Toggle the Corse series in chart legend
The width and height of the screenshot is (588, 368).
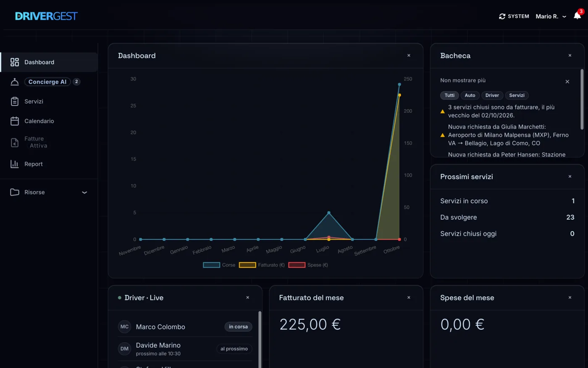click(x=219, y=265)
